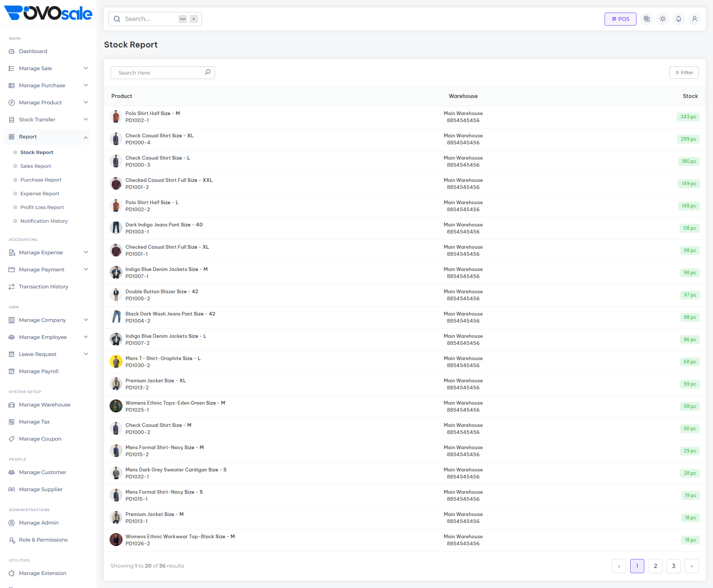The width and height of the screenshot is (713, 588).
Task: Open the Filter button
Action: pyautogui.click(x=684, y=72)
